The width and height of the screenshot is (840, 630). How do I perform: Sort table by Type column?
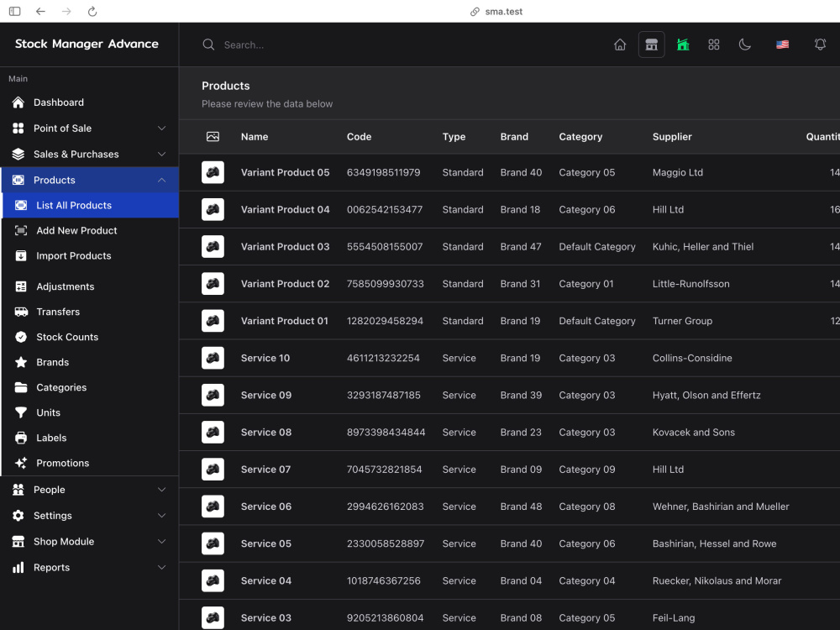[454, 137]
